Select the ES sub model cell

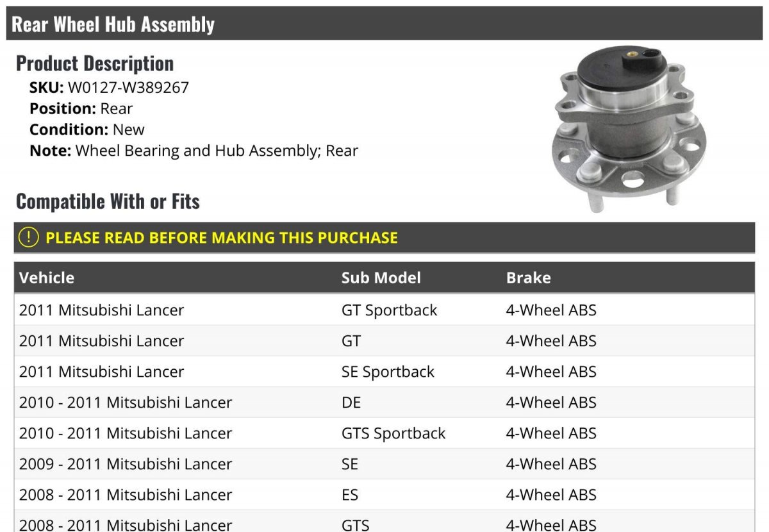coord(349,495)
